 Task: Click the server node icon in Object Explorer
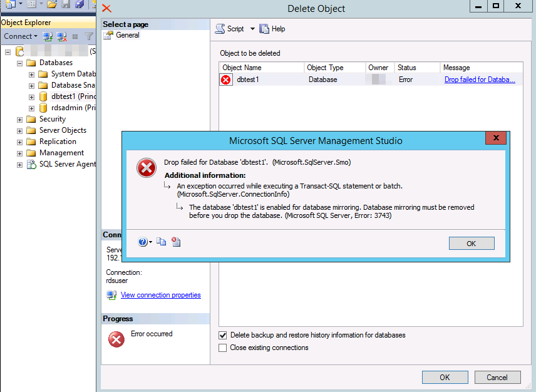pyautogui.click(x=20, y=51)
